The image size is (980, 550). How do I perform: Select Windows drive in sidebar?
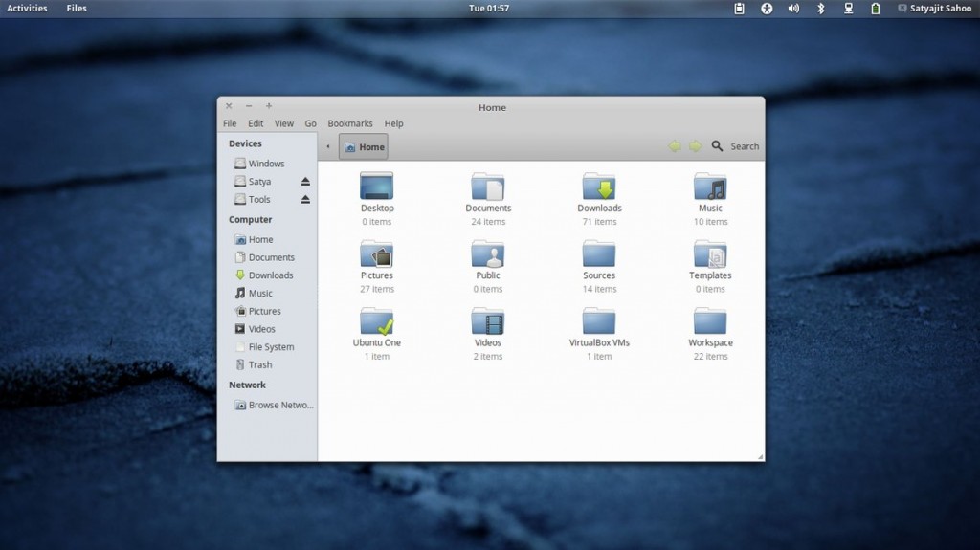click(x=267, y=164)
